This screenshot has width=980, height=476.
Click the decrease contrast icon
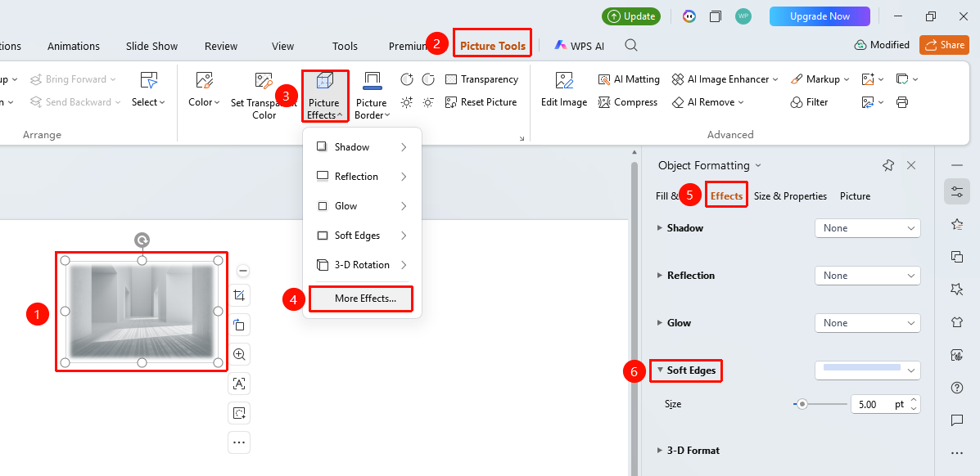tap(428, 79)
